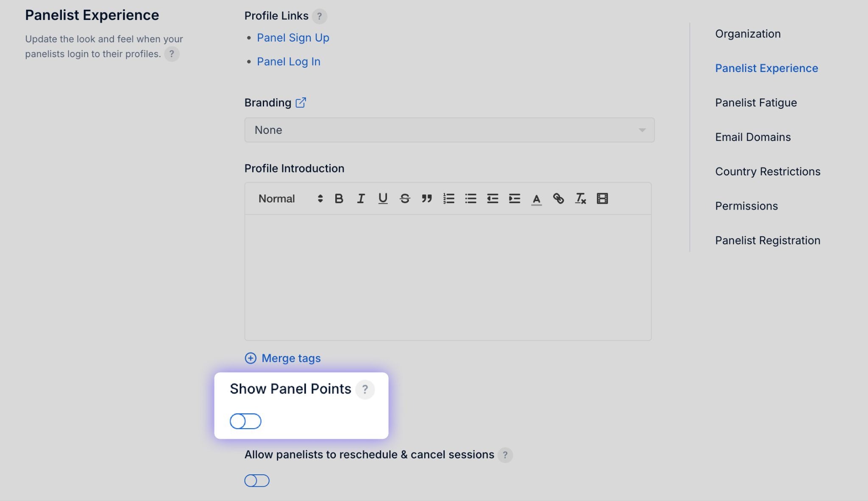Apply strikethrough to text

pos(405,199)
